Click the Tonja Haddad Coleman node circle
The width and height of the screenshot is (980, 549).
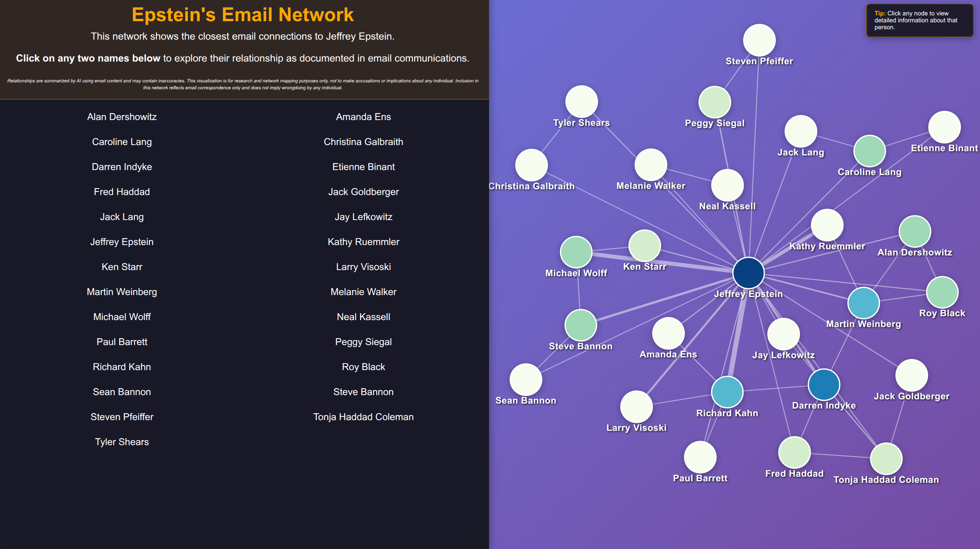pos(886,458)
